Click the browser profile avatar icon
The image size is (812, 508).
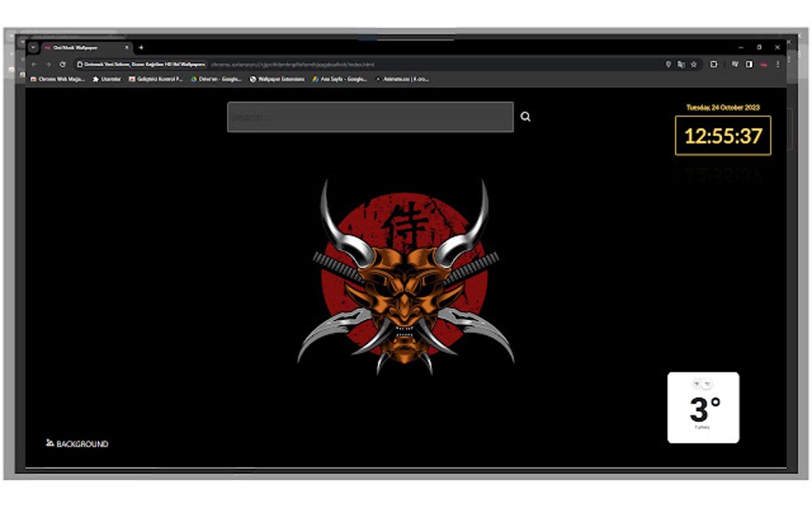pyautogui.click(x=763, y=64)
